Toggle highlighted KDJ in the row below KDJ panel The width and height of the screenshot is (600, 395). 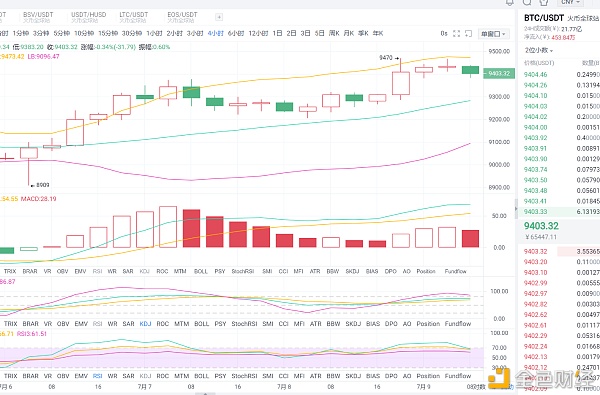[145, 323]
